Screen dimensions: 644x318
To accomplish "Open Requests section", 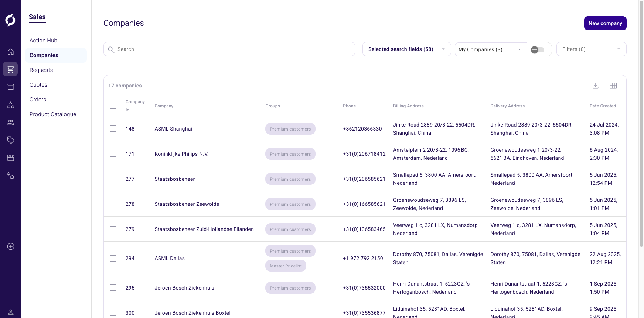I will pos(41,70).
